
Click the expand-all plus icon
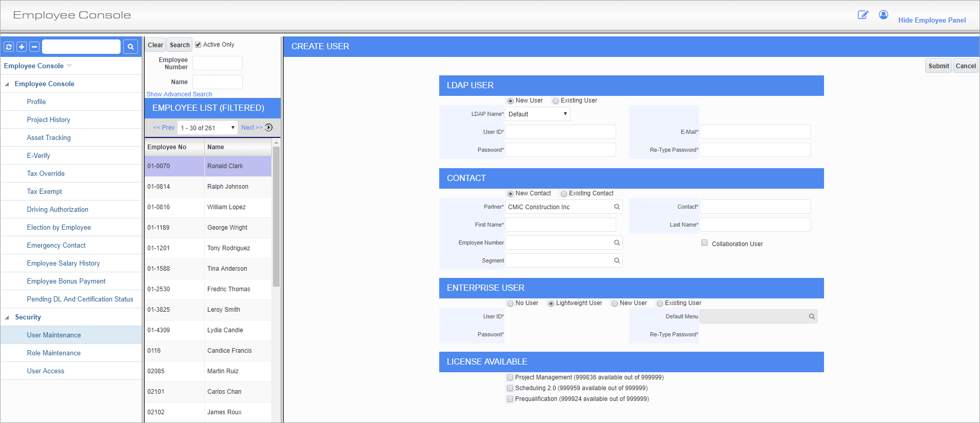22,47
